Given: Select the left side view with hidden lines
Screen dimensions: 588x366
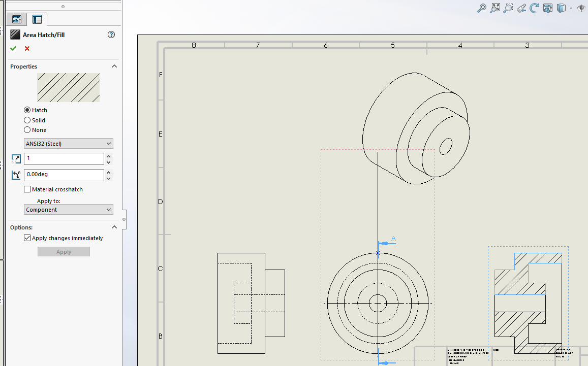Looking at the screenshot, I should [251, 304].
